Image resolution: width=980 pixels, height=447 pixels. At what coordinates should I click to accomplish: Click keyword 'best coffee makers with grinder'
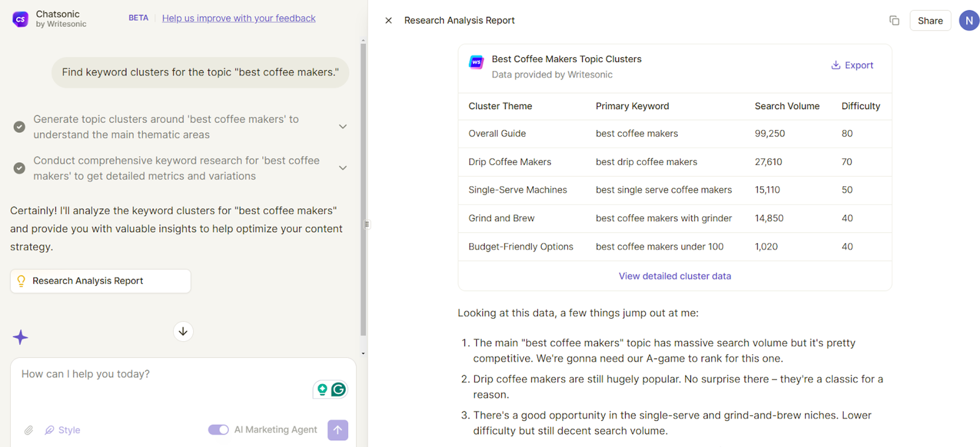pos(664,218)
